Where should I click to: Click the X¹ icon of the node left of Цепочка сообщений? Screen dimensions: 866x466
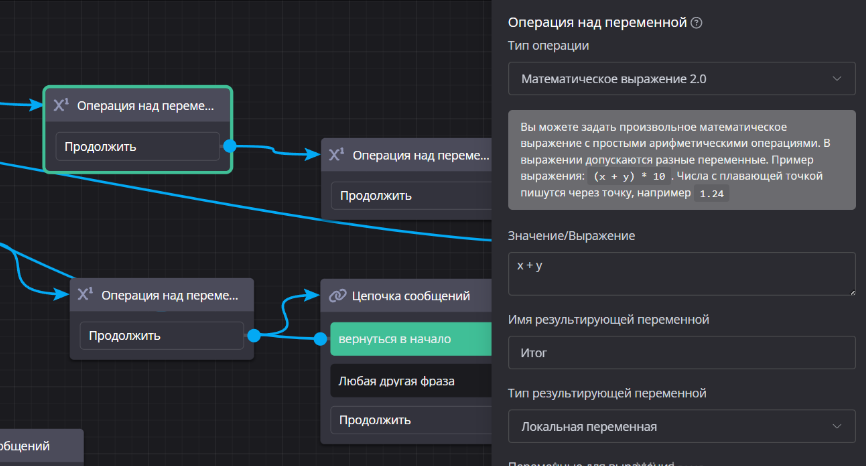pos(86,295)
